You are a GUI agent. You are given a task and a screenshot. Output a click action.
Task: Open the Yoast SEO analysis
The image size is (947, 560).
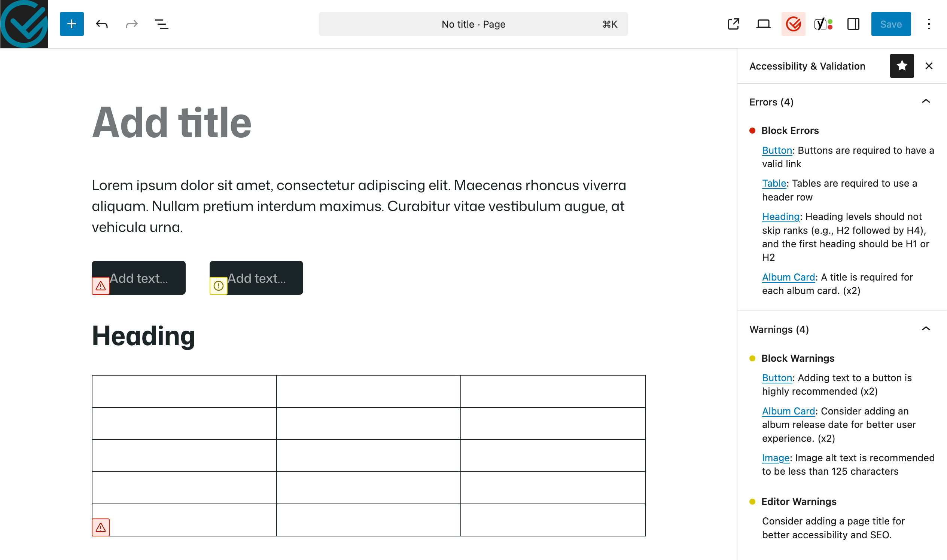click(822, 24)
